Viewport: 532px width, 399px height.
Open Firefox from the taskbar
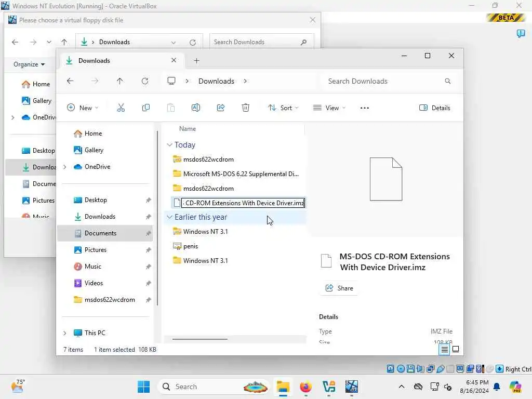(x=305, y=387)
